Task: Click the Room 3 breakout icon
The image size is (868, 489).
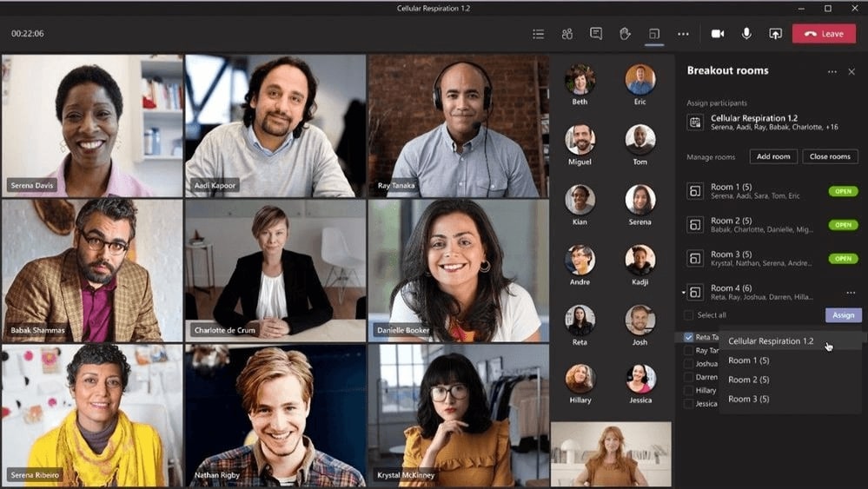Action: 695,258
